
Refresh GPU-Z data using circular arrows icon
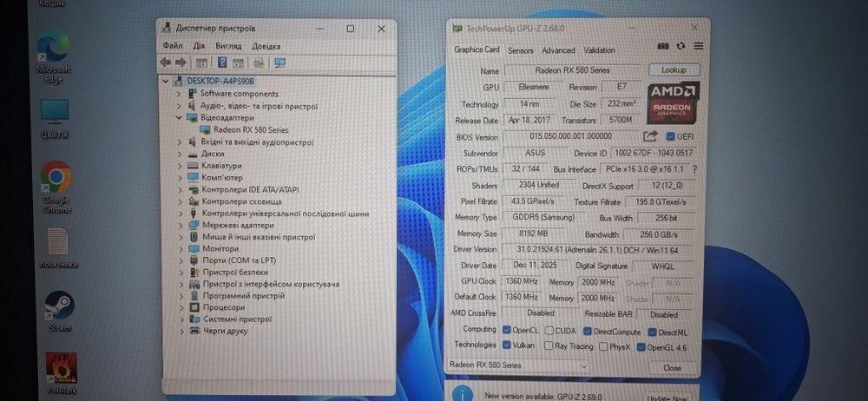(681, 46)
